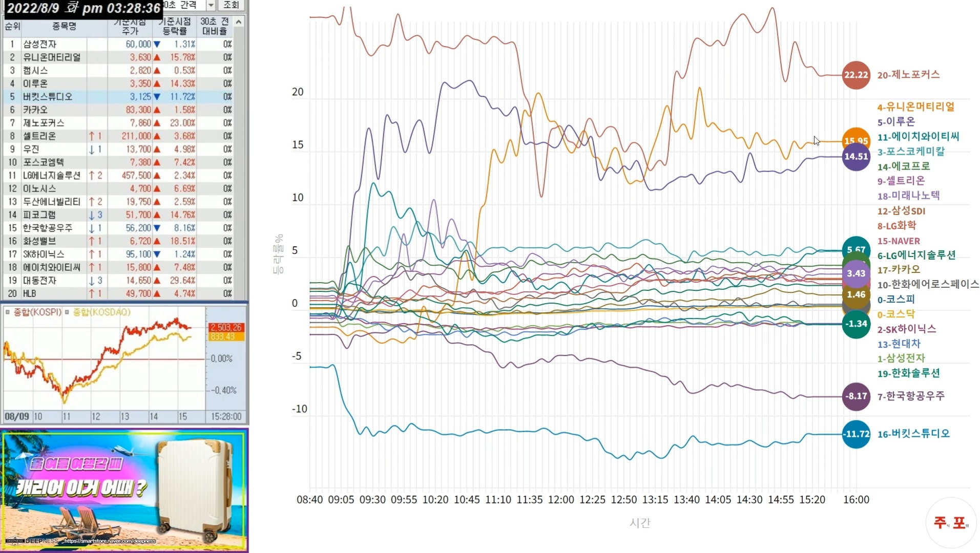
Task: Click the 주포 round logo
Action: click(x=951, y=523)
